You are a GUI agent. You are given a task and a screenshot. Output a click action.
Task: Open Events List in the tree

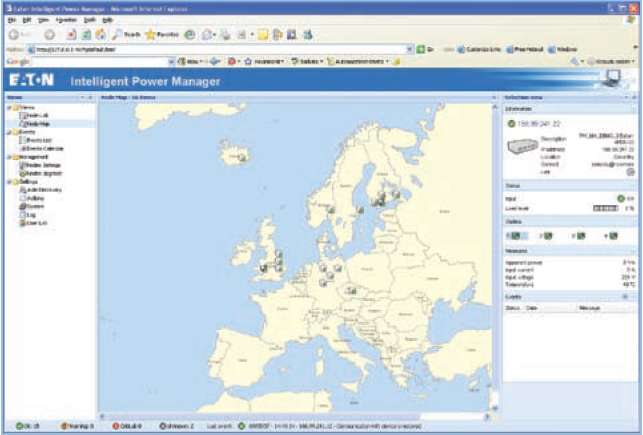pyautogui.click(x=35, y=140)
